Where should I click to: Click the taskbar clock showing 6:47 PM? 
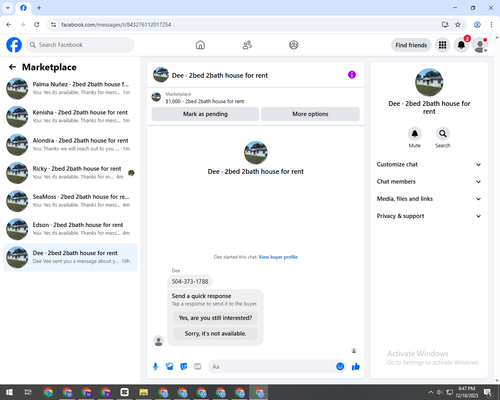466,392
